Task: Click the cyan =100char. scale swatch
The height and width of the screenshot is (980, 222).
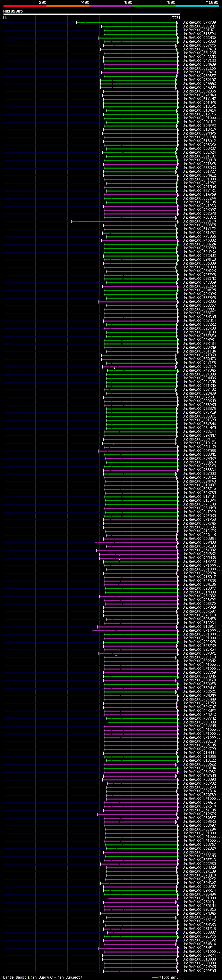Action: coord(155,977)
